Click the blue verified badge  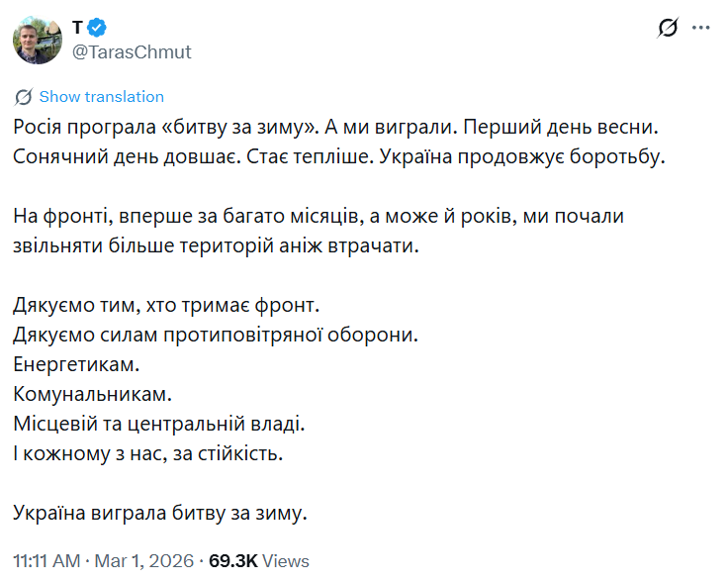(99, 28)
